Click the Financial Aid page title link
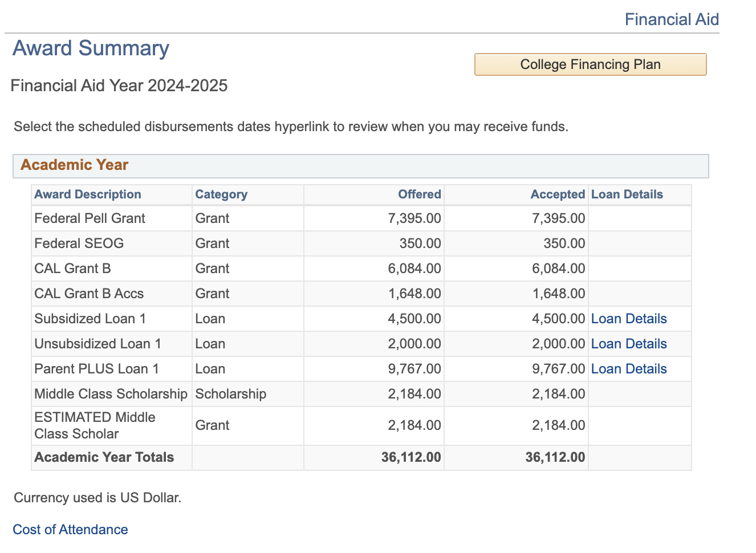 click(672, 19)
